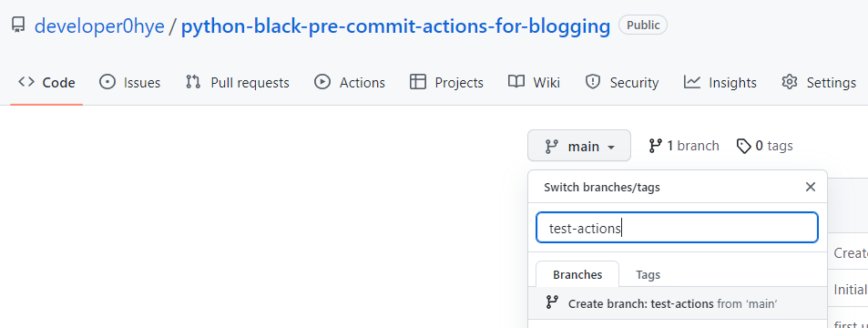Expand the main branch dropdown
The image size is (868, 328).
click(x=579, y=146)
